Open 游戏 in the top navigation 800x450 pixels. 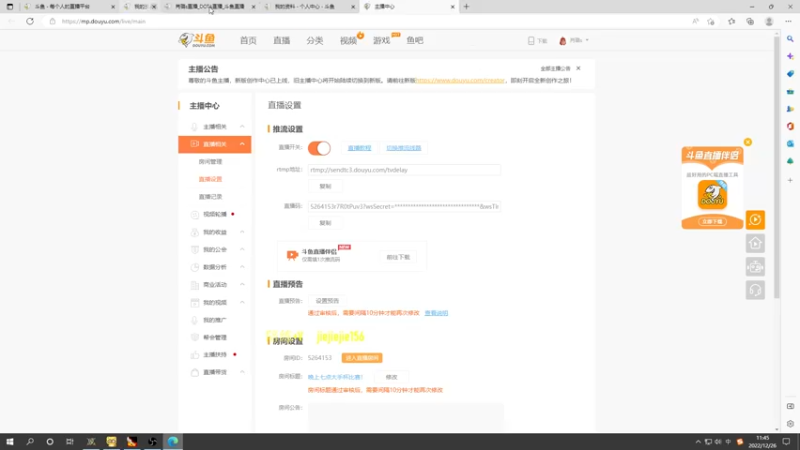[382, 40]
